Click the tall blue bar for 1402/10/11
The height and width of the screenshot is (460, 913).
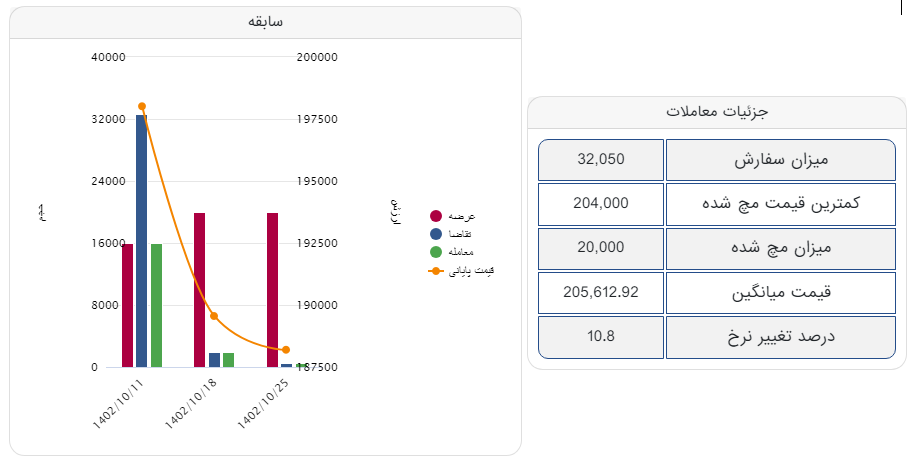pyautogui.click(x=142, y=240)
